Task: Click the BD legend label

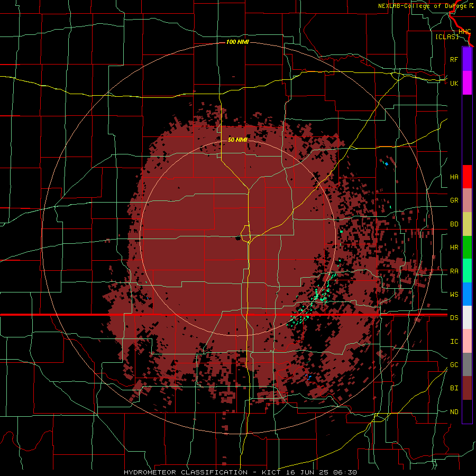Action: [454, 224]
